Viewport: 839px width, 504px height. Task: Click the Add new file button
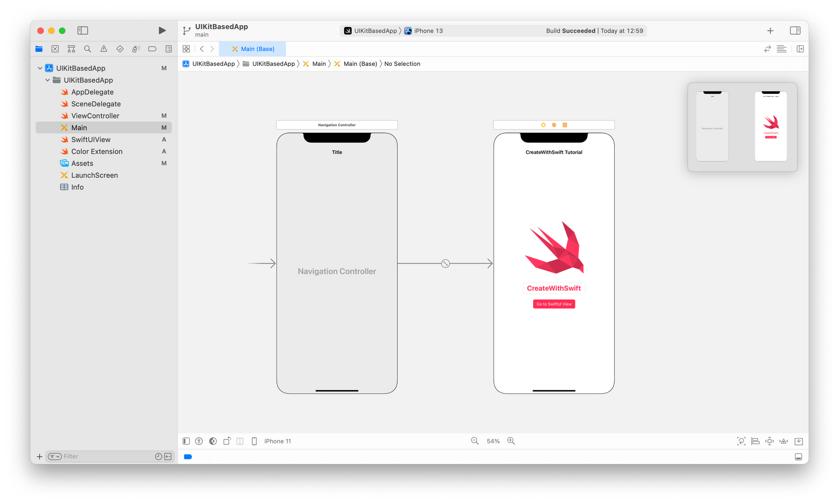(39, 457)
